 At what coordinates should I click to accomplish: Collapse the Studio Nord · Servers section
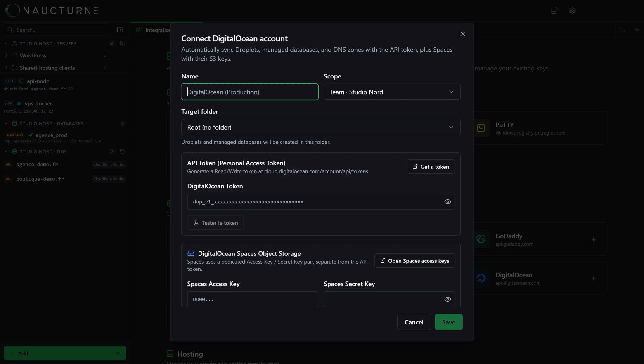pos(6,43)
